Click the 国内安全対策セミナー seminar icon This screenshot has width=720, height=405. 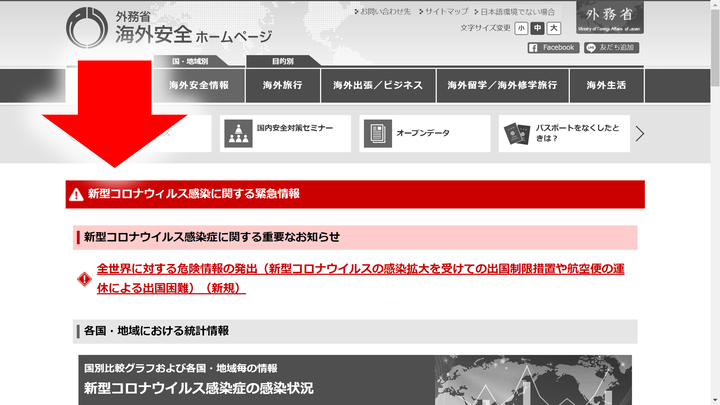238,134
